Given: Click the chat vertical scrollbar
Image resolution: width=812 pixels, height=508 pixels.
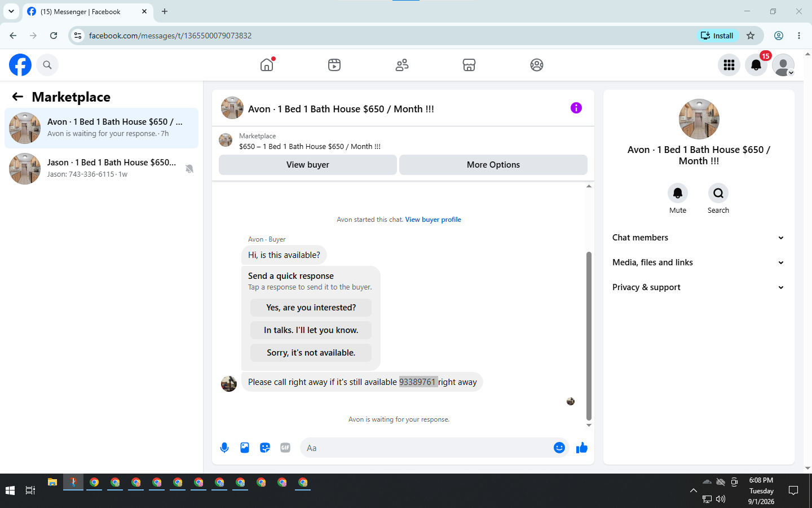Looking at the screenshot, I should pyautogui.click(x=589, y=336).
